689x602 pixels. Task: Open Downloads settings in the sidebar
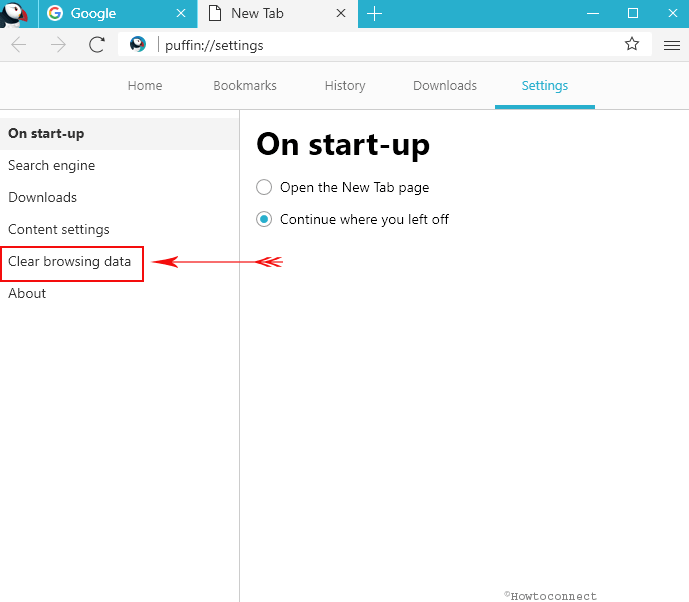[x=120, y=198]
